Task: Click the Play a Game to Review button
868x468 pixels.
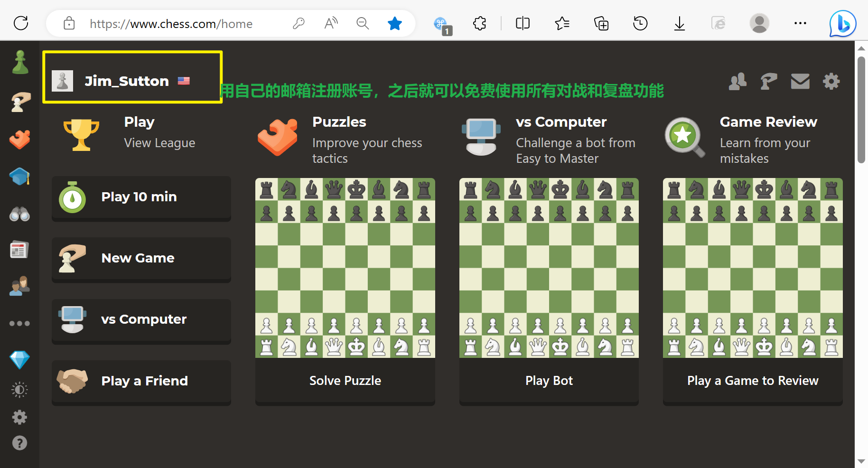Action: pos(752,380)
